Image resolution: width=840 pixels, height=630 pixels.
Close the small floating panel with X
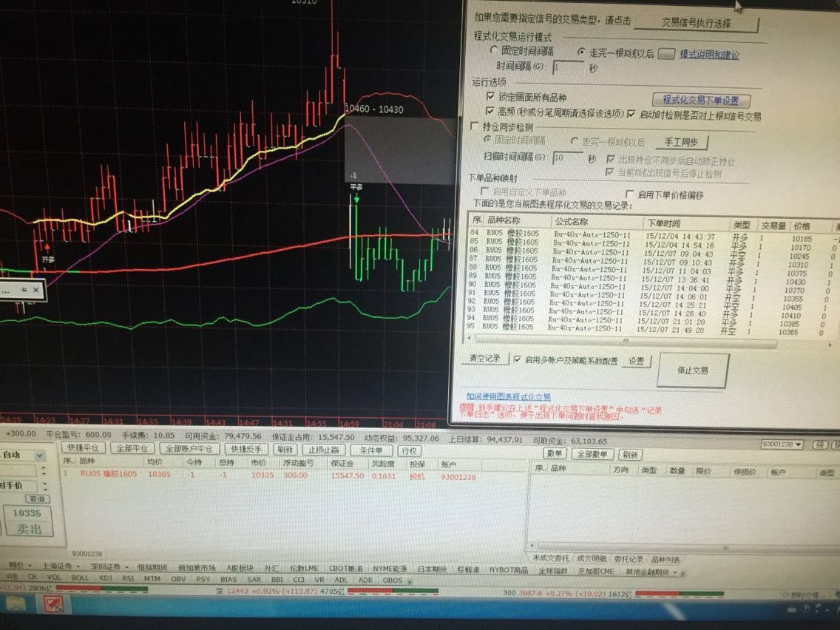point(35,290)
